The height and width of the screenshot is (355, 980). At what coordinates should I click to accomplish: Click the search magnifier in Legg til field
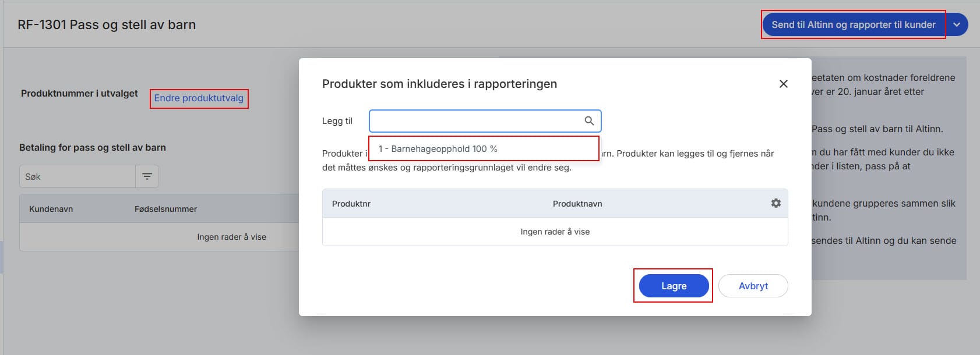click(x=589, y=120)
